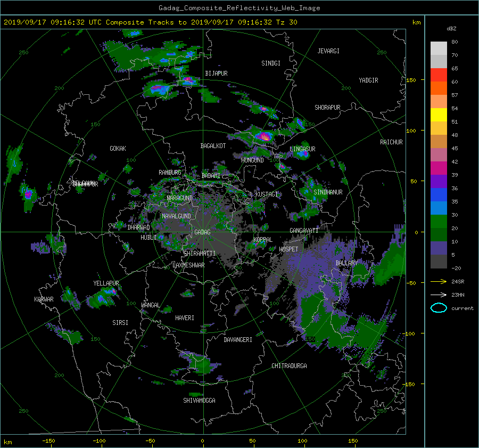
Task: Click the JEVARGI city label
Action: [x=328, y=51]
